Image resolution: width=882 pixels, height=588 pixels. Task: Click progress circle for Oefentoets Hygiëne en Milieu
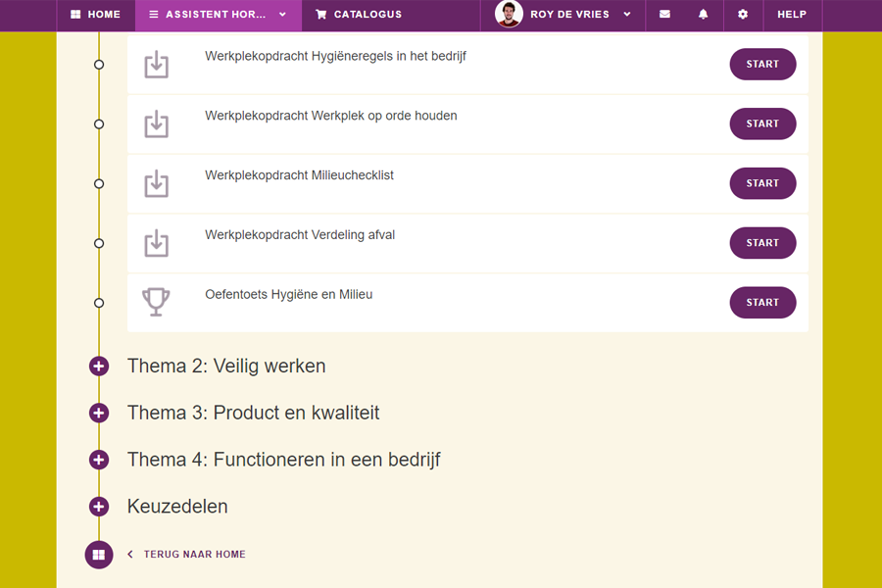click(99, 303)
